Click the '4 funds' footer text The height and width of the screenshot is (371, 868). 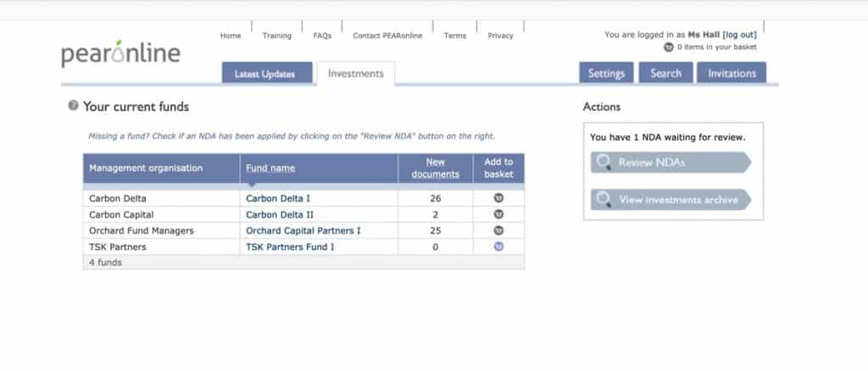105,263
